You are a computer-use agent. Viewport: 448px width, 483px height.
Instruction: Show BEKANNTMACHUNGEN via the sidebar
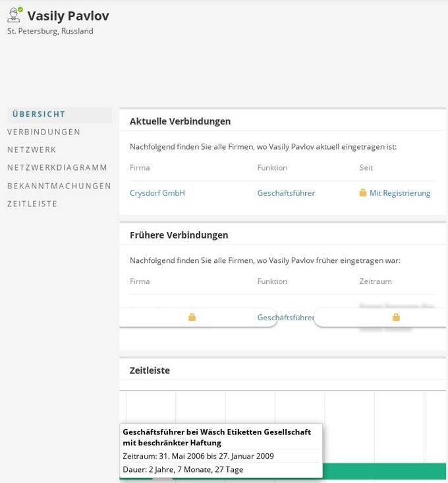(59, 186)
